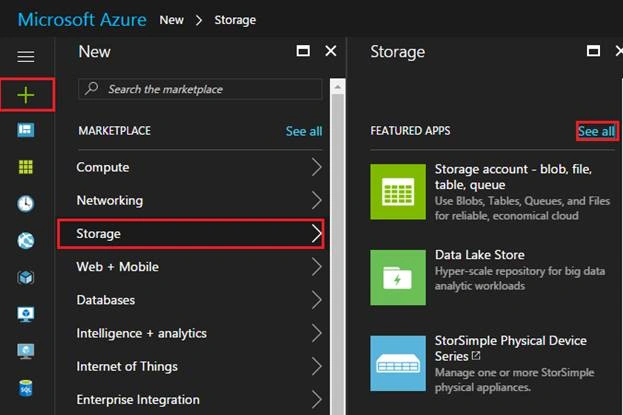
Task: Close the New blade
Action: [x=331, y=51]
